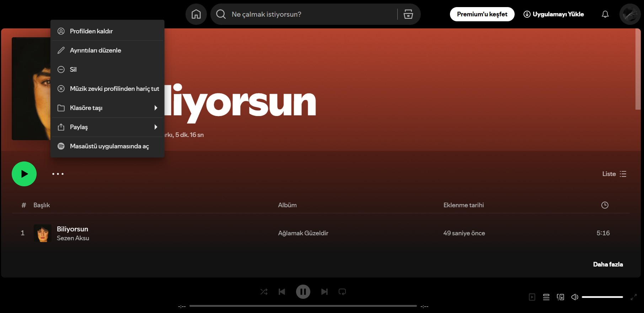Click 'Eklenme tarihi' column header
The image size is (644, 313).
(463, 205)
